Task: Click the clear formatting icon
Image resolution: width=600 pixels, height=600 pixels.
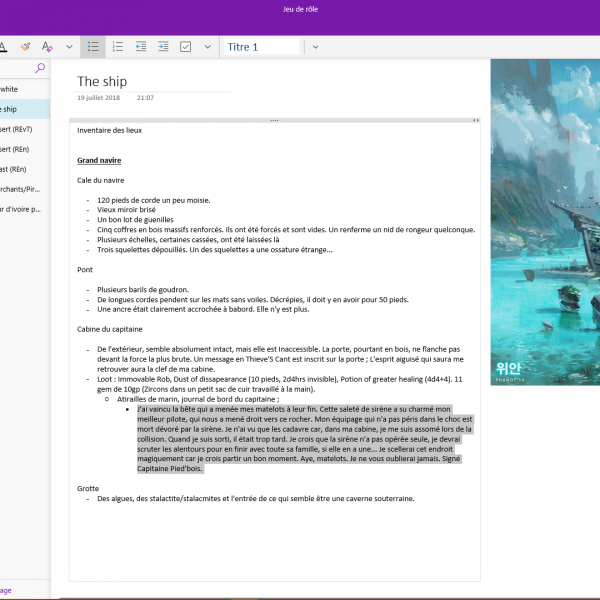Action: pyautogui.click(x=47, y=47)
